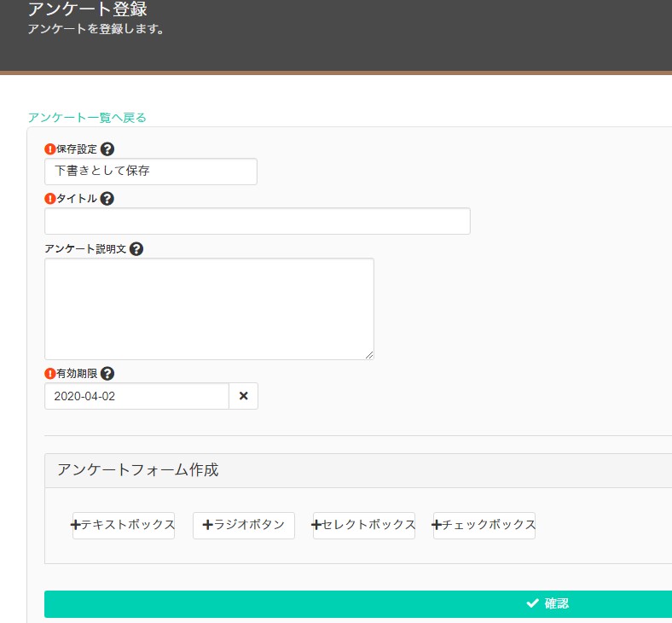Clear the expiry date with X icon
Screen dimensions: 672x623
click(x=243, y=396)
